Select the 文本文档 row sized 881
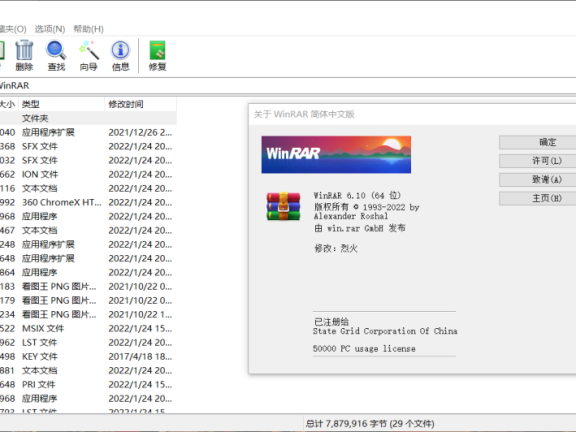This screenshot has height=432, width=576. (x=88, y=370)
